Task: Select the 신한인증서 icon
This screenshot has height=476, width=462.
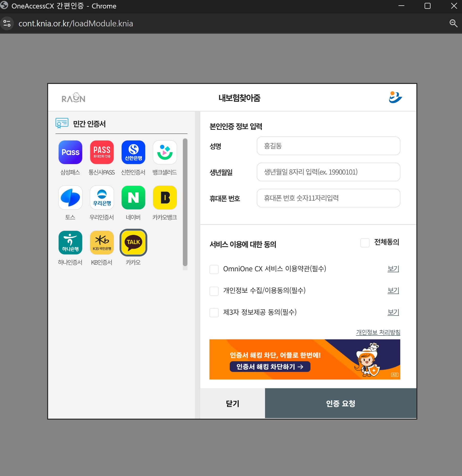Action: pyautogui.click(x=133, y=152)
